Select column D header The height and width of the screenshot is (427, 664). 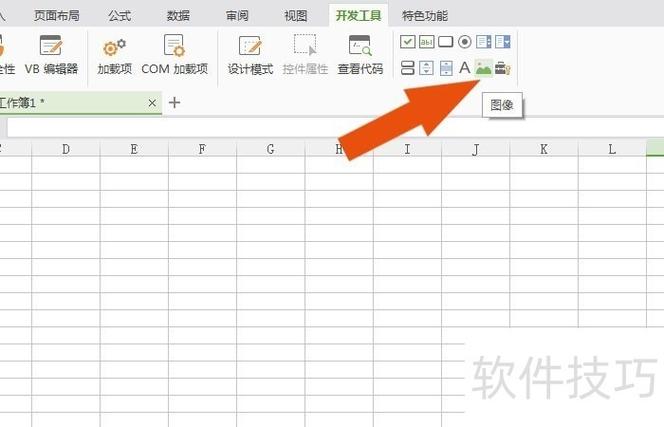click(x=66, y=149)
